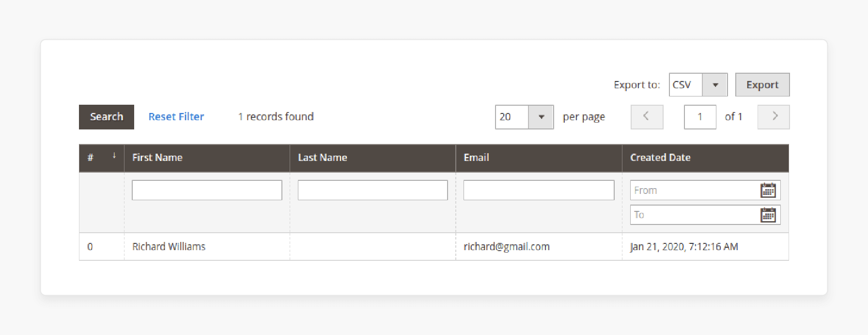Click the Export button

pyautogui.click(x=762, y=85)
